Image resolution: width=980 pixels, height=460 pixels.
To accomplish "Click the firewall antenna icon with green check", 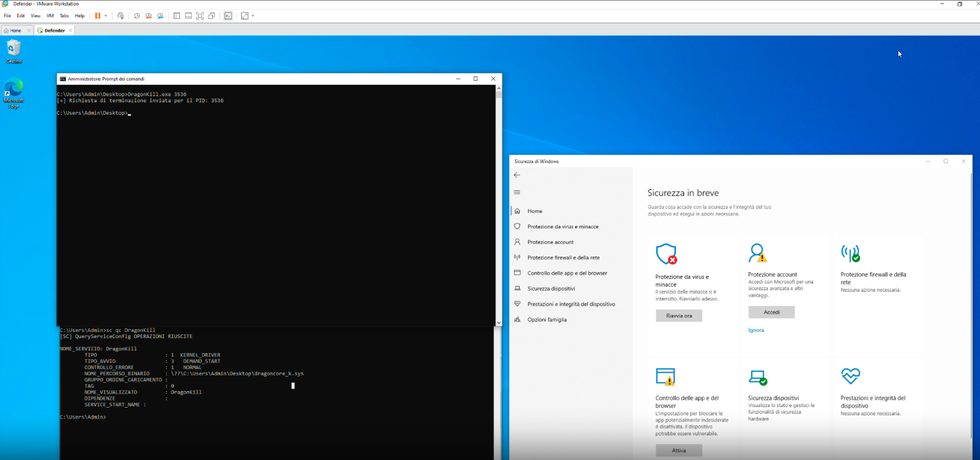I will pyautogui.click(x=850, y=253).
